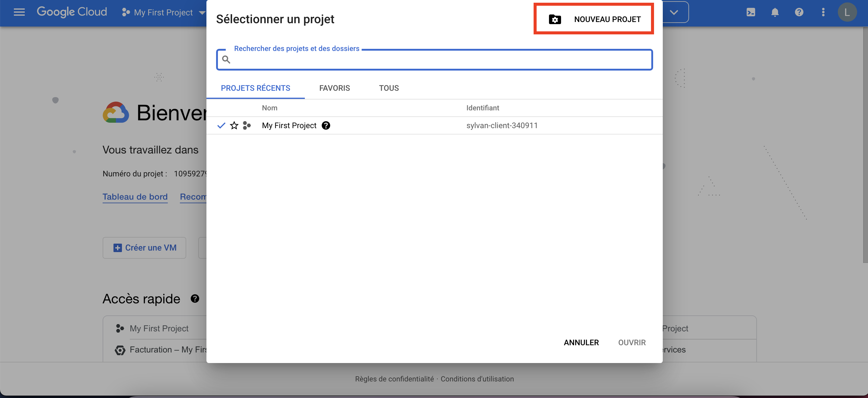Switch to FAVORIS tab
Screen dimensions: 868x398
[334, 88]
